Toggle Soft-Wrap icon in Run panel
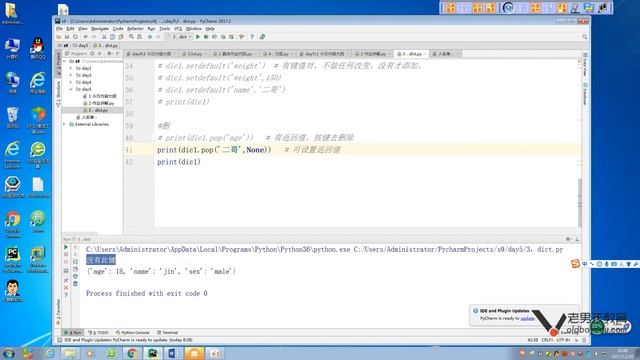Viewport: 640px width, 360px height. point(76,262)
